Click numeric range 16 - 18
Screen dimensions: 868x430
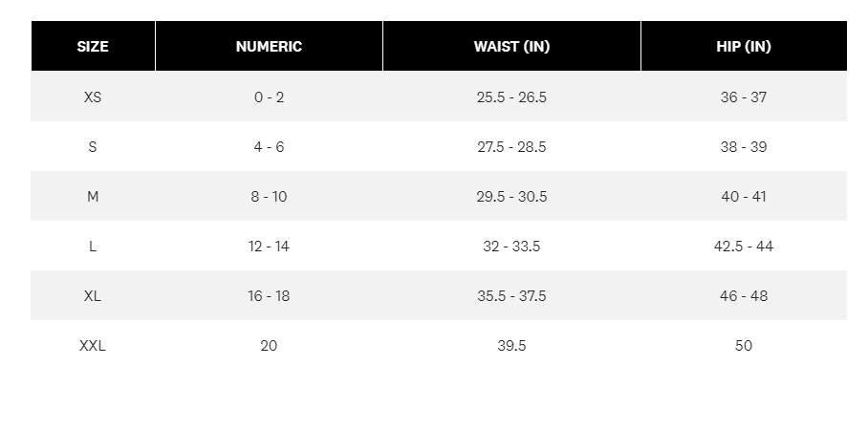point(269,296)
